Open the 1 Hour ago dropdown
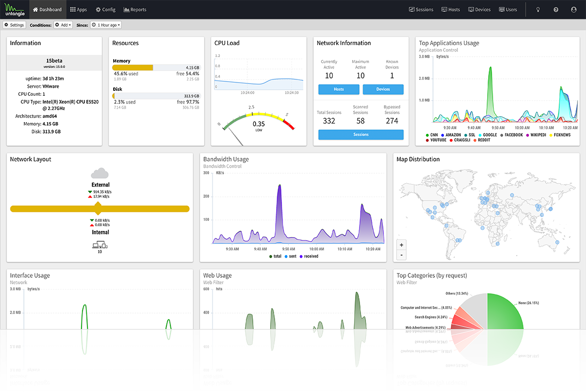586x392 pixels. tap(106, 25)
